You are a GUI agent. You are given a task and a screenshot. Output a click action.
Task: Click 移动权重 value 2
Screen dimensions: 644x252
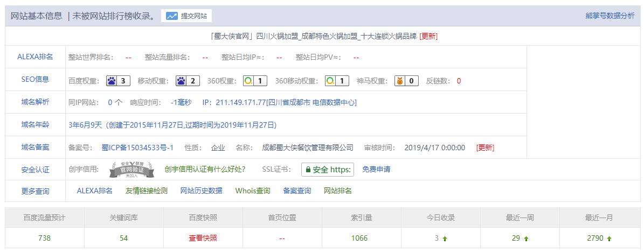click(192, 81)
